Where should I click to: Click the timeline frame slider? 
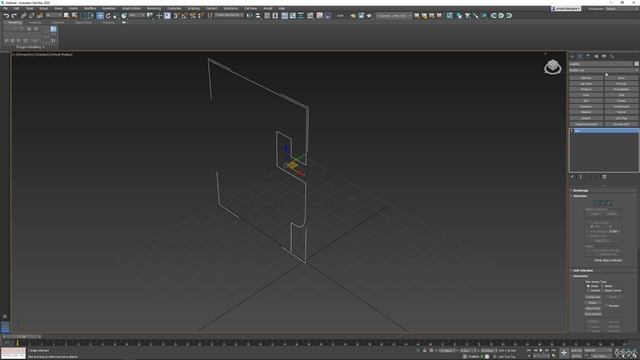(x=21, y=337)
